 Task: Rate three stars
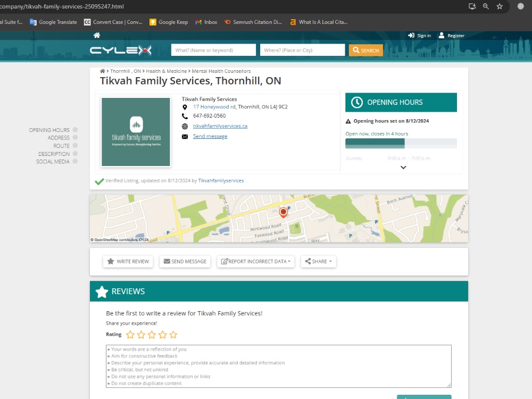click(x=152, y=335)
